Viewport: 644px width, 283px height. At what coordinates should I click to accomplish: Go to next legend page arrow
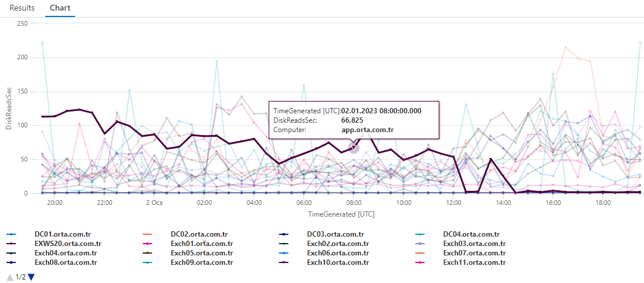click(31, 277)
